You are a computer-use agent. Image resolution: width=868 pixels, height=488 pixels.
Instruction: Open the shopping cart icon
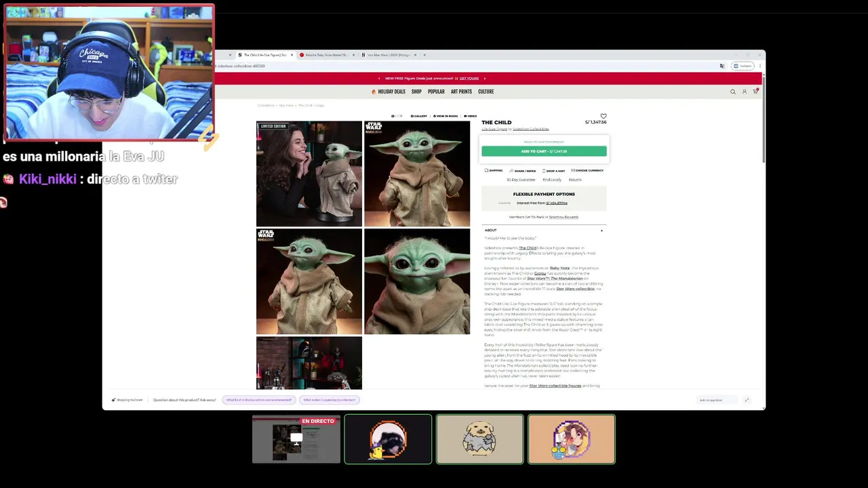pyautogui.click(x=755, y=91)
